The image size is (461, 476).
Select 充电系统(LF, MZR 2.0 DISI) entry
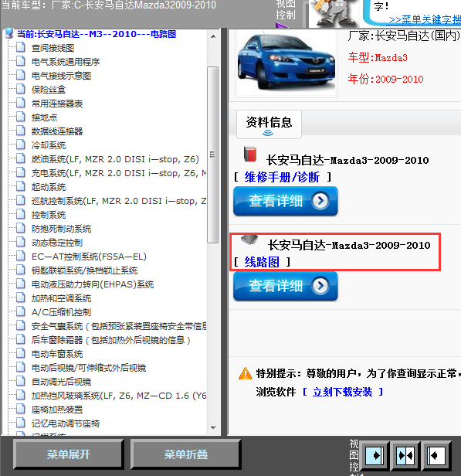(119, 173)
